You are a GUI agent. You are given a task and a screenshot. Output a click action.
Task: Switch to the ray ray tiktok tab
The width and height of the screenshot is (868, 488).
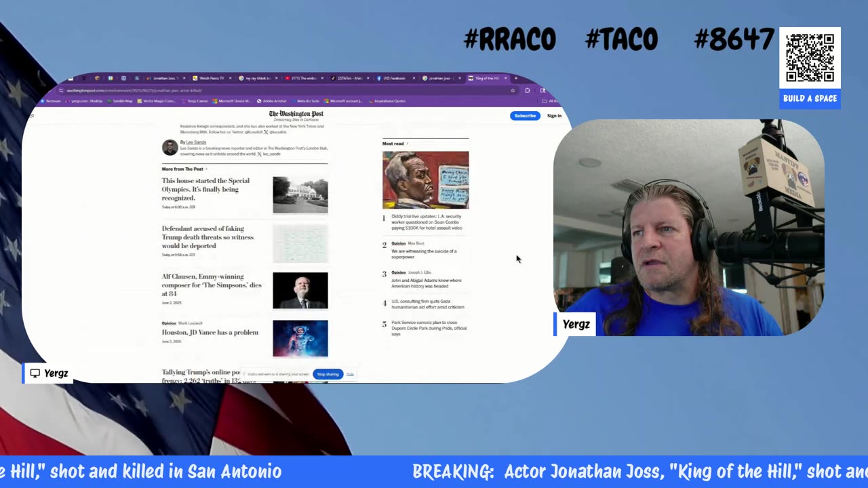(259, 78)
